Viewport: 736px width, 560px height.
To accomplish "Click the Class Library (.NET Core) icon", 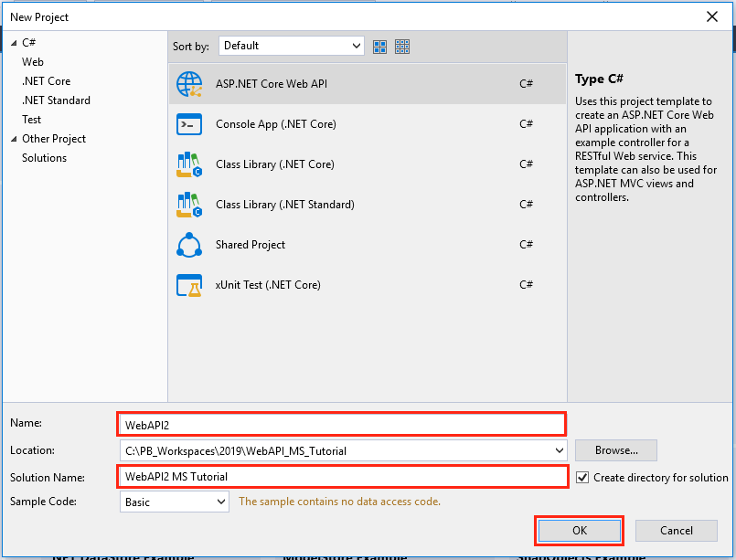I will [x=189, y=164].
